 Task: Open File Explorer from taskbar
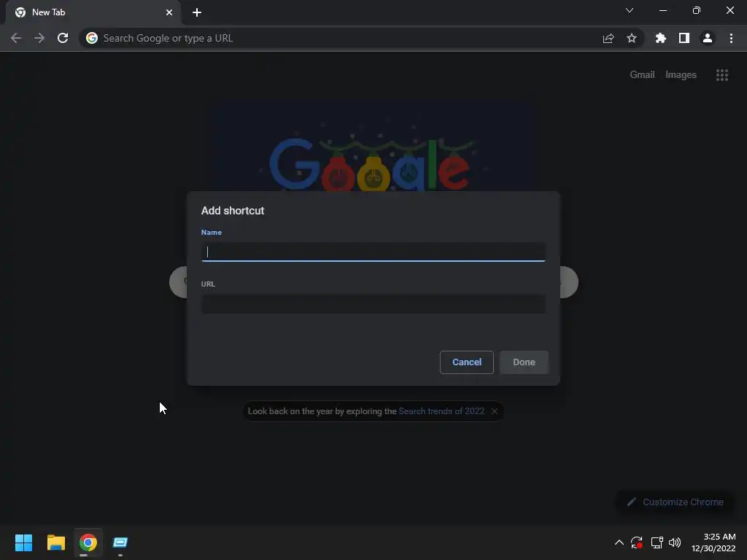(56, 542)
